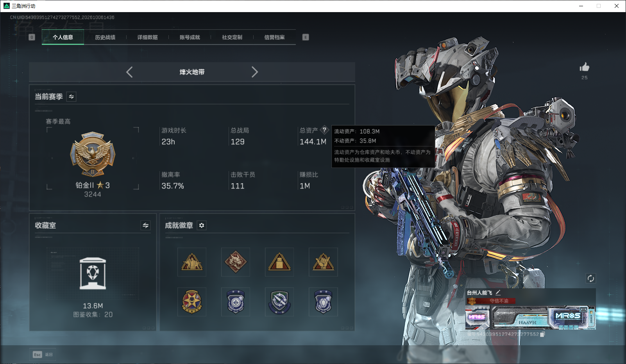Select the 个人信息 tab
Viewport: 626px width, 364px height.
(x=63, y=37)
